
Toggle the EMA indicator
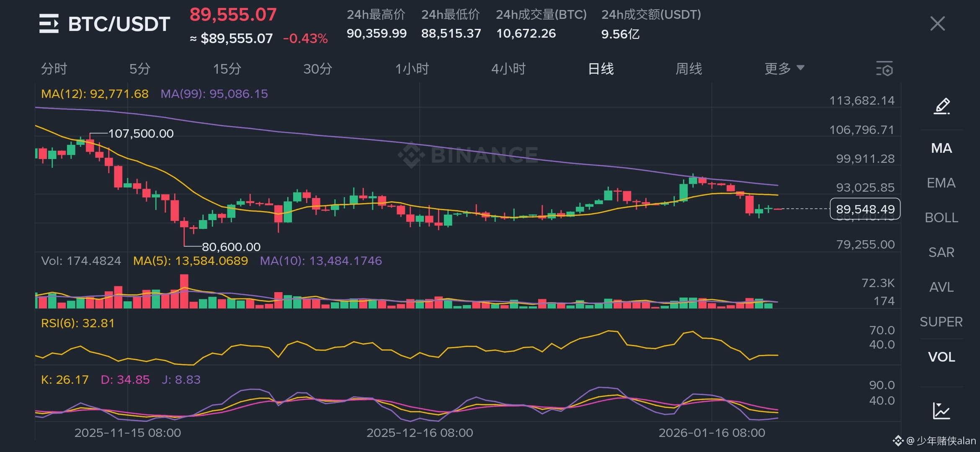click(941, 183)
